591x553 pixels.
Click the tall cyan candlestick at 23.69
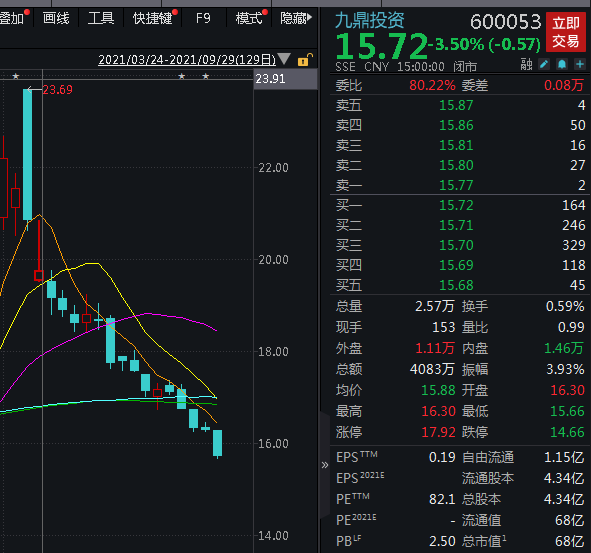28,154
